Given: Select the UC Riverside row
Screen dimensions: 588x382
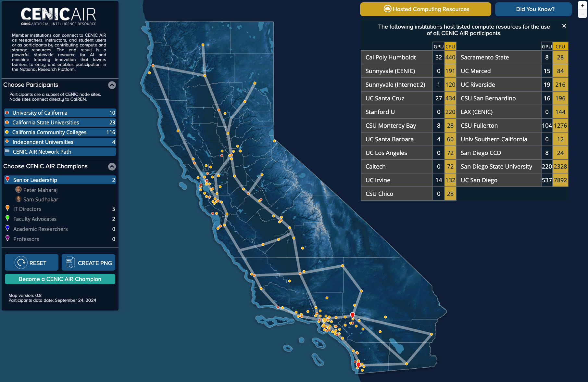Looking at the screenshot, I should [x=512, y=84].
